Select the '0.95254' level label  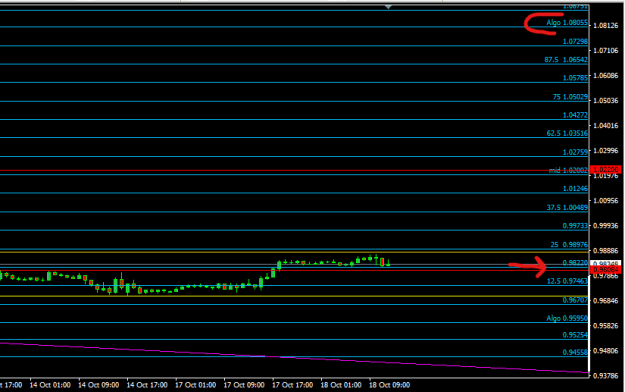[575, 335]
